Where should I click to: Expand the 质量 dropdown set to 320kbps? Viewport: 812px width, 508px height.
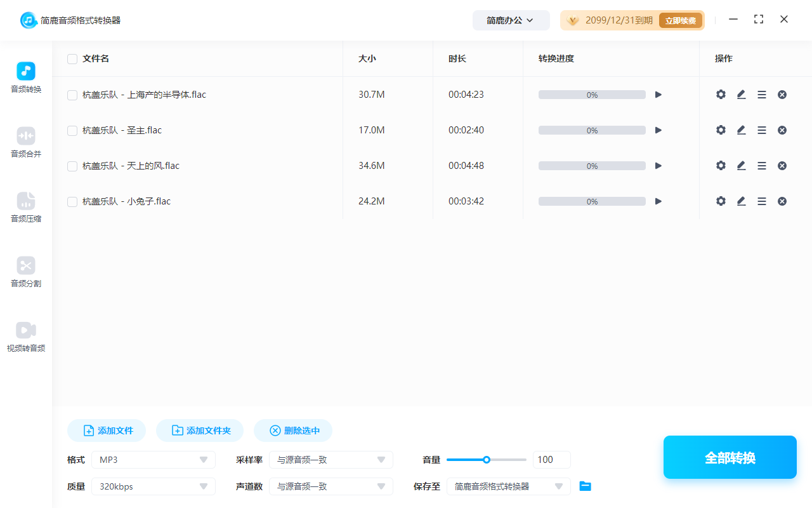(153, 486)
